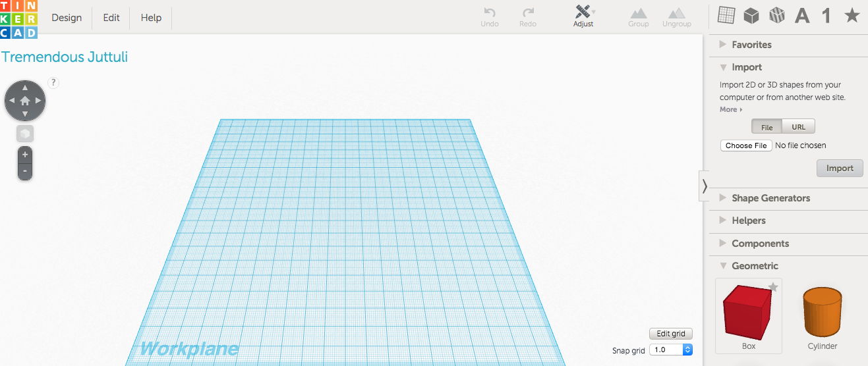Click the home view icon

(25, 101)
